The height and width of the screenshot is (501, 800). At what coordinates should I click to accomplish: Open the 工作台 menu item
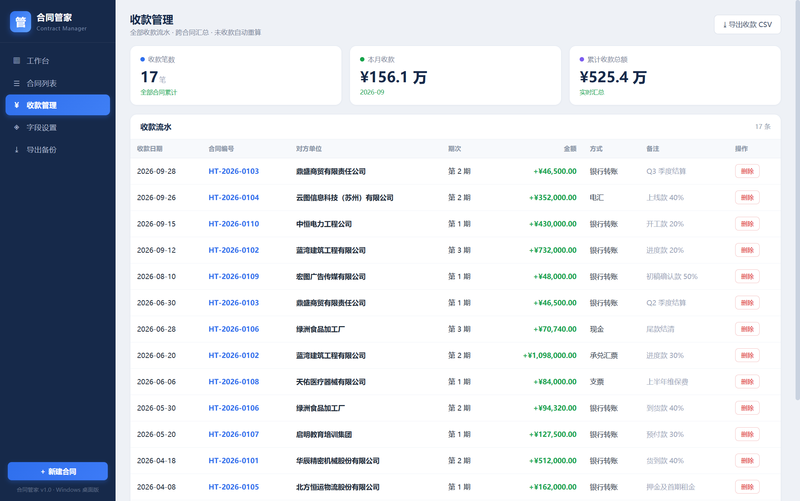tap(58, 61)
